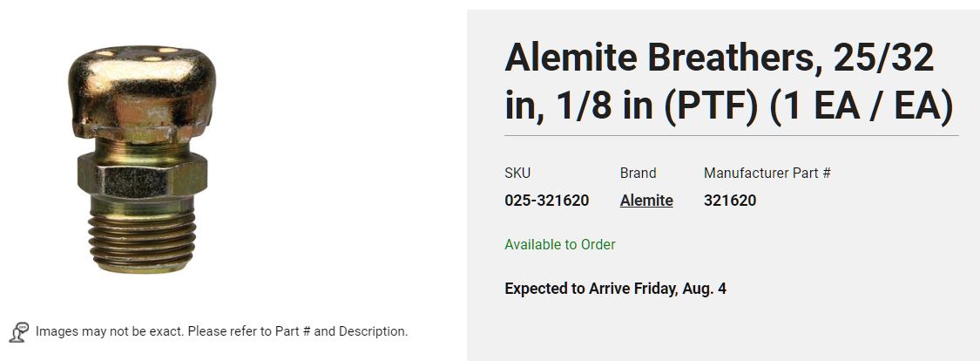Click the Available to Order status
Viewport: 980px width, 361px height.
pos(559,245)
